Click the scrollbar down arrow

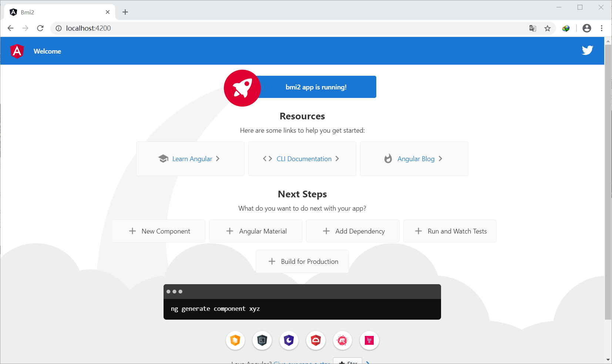(x=608, y=360)
